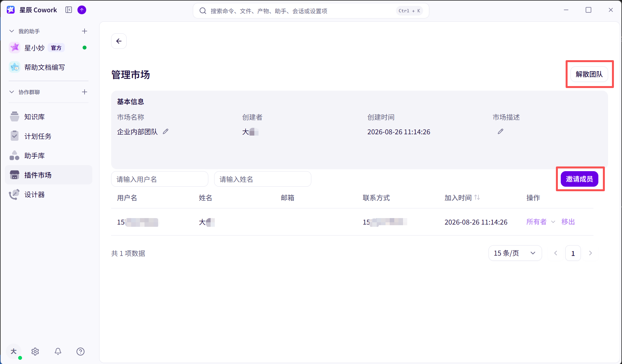622x364 pixels.
Task: Open settings with the gear icon
Action: 35,351
